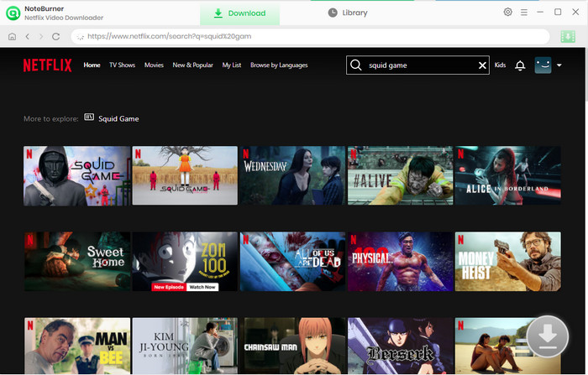Viewport: 588px width, 375px height.
Task: Open Alice in Borderland thumbnail
Action: tap(508, 175)
